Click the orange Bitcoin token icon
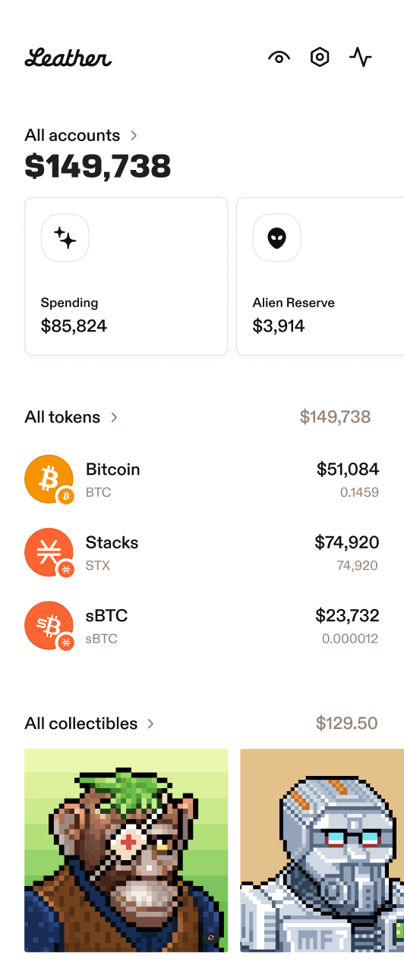Image resolution: width=404 pixels, height=980 pixels. point(49,480)
